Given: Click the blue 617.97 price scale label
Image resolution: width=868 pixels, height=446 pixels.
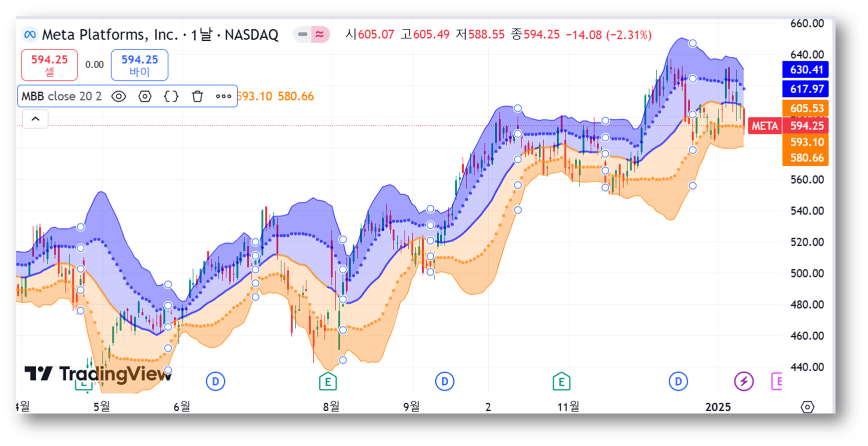Looking at the screenshot, I should pos(806,89).
